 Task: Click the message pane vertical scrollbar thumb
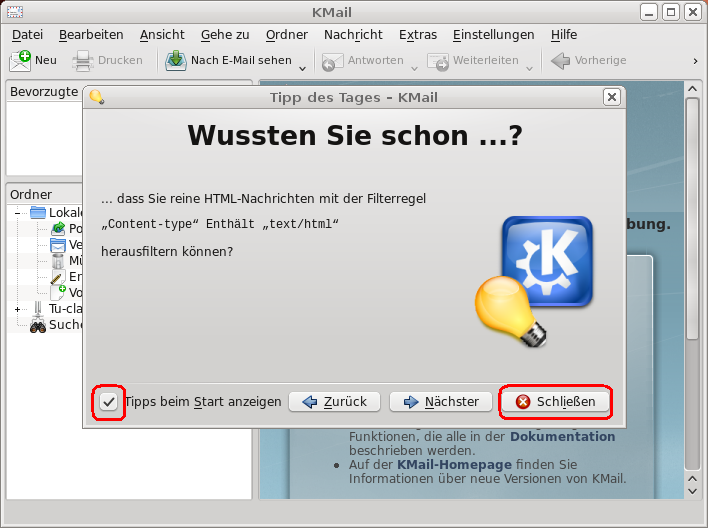[692, 219]
